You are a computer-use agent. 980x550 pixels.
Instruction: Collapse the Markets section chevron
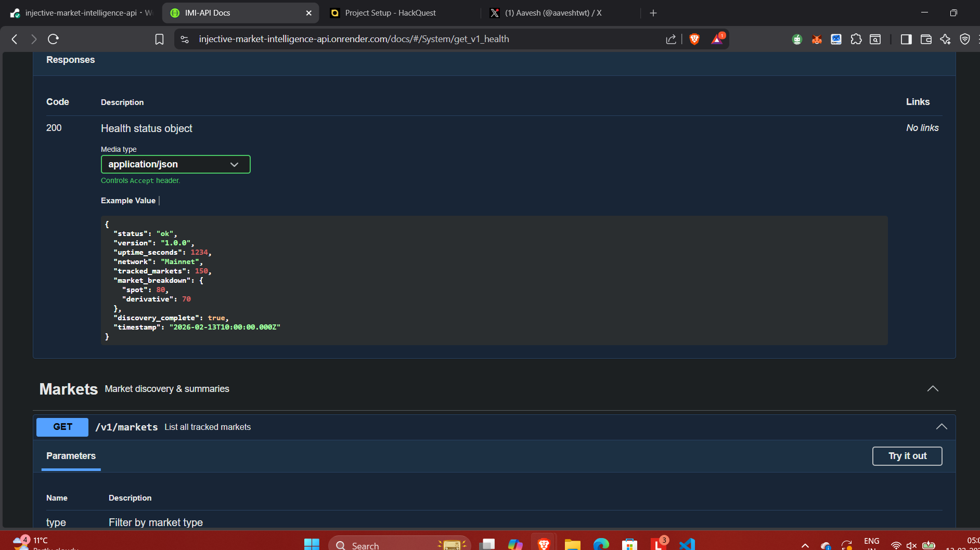tap(933, 389)
